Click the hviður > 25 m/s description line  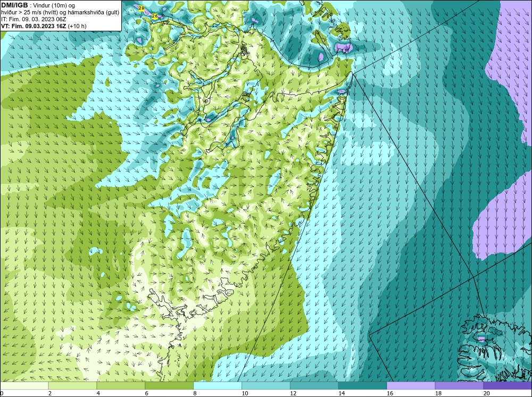click(x=60, y=13)
